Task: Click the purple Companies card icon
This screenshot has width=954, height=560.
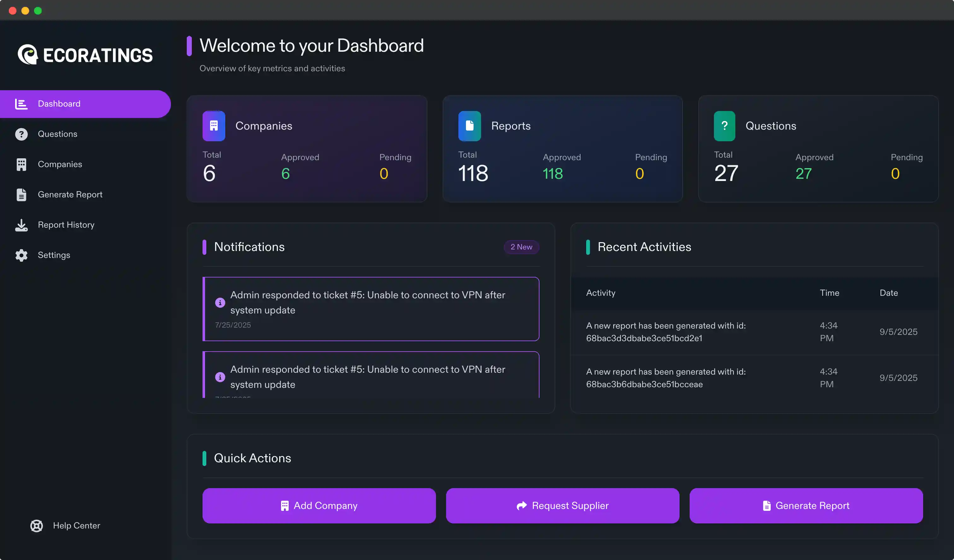Action: point(214,125)
